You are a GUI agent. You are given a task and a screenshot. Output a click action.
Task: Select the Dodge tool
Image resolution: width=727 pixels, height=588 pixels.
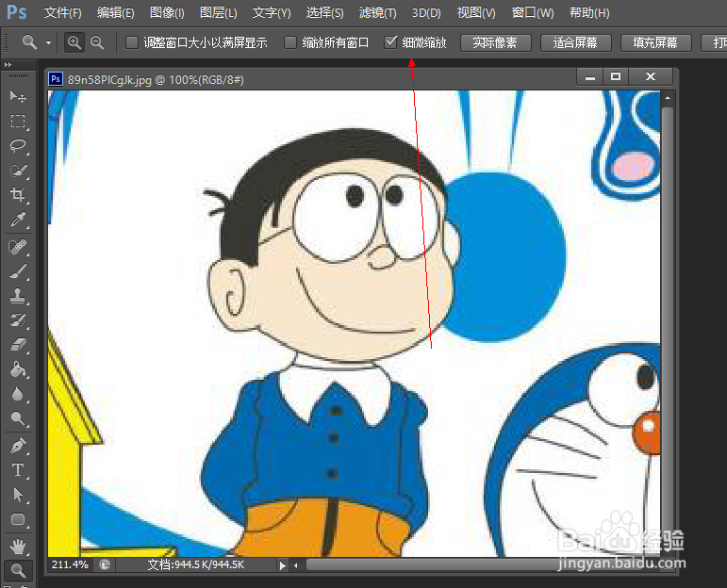click(x=18, y=418)
